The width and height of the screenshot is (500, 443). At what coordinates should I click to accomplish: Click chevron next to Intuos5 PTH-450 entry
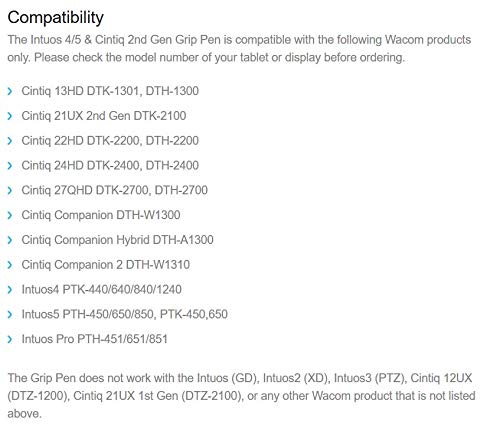10,314
